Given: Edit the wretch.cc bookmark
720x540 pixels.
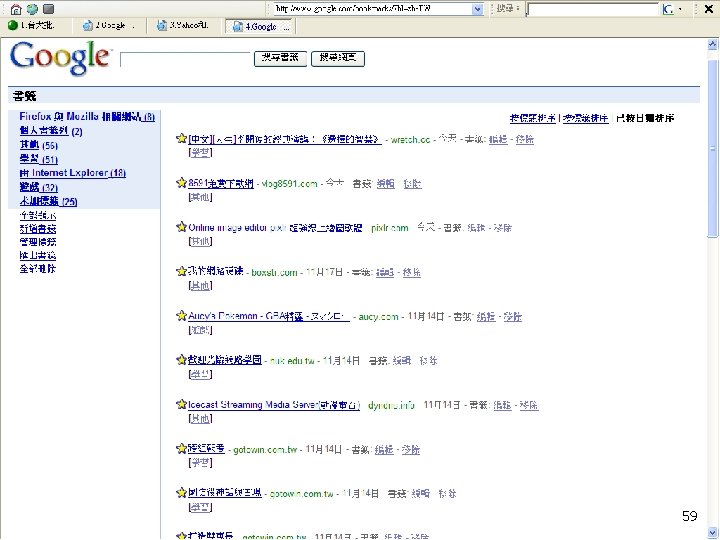Looking at the screenshot, I should pyautogui.click(x=498, y=139).
